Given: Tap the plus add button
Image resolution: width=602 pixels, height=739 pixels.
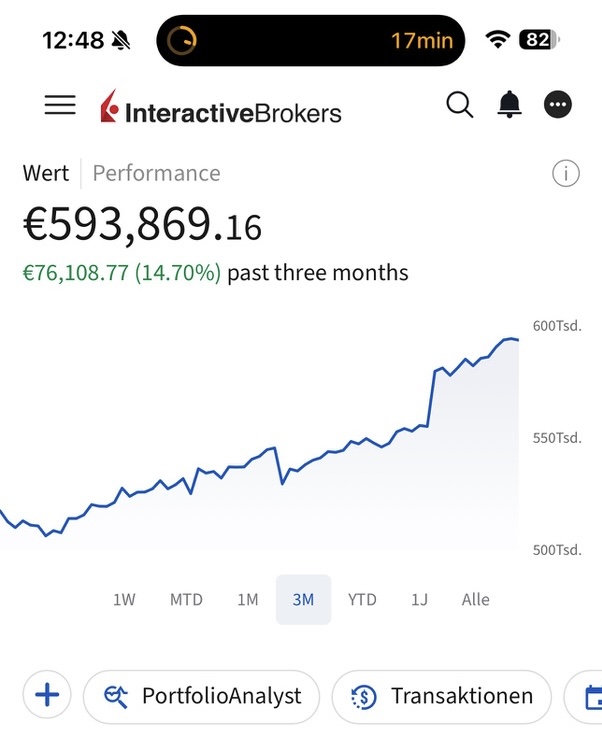Looking at the screenshot, I should click(x=47, y=695).
